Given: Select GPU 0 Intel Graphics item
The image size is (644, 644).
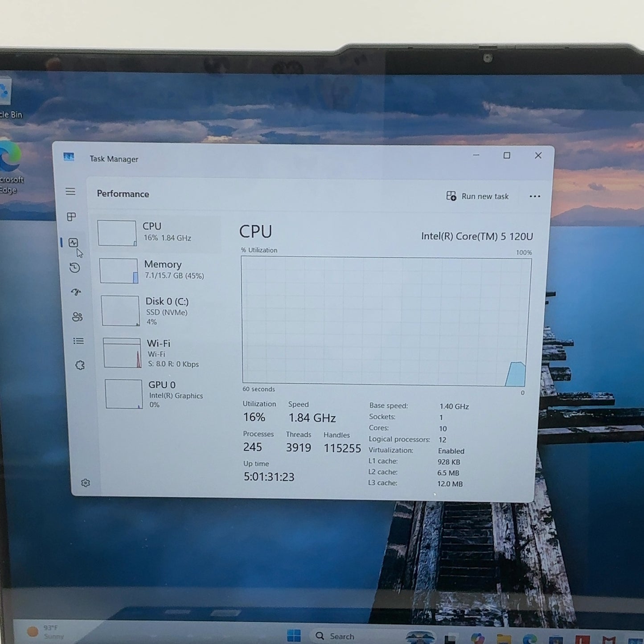Looking at the screenshot, I should click(164, 394).
